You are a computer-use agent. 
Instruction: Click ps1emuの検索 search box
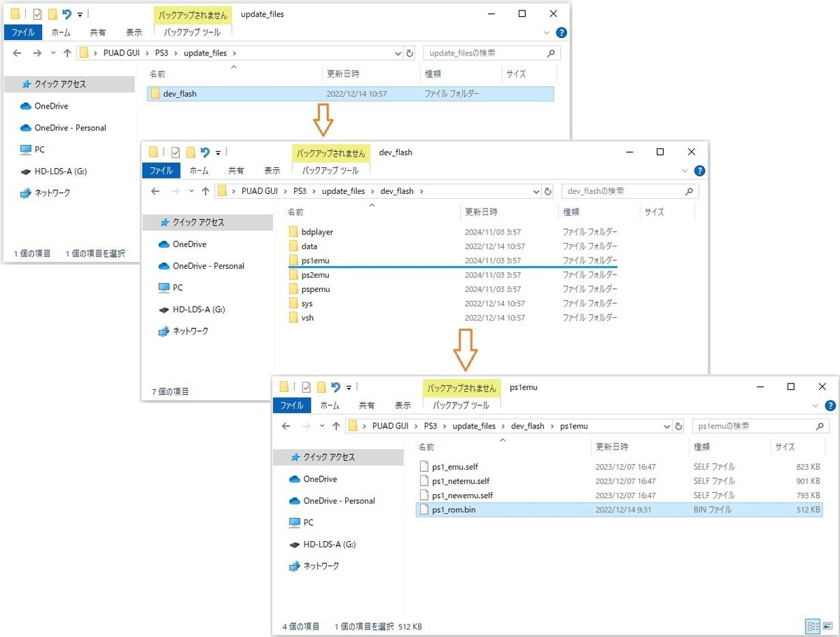click(762, 426)
